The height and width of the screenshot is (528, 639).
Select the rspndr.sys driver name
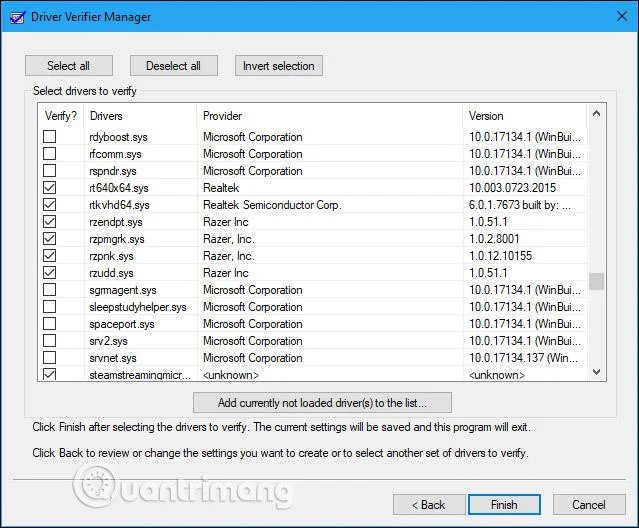(x=113, y=171)
